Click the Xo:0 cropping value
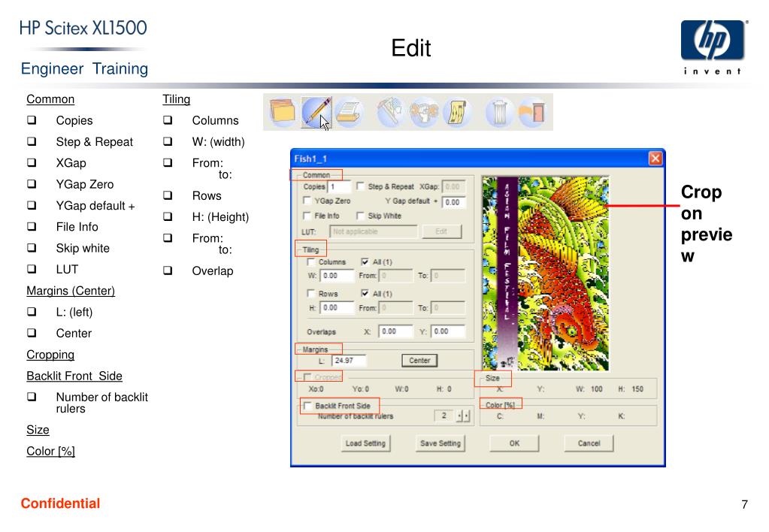Image resolution: width=769 pixels, height=532 pixels. pos(316,388)
